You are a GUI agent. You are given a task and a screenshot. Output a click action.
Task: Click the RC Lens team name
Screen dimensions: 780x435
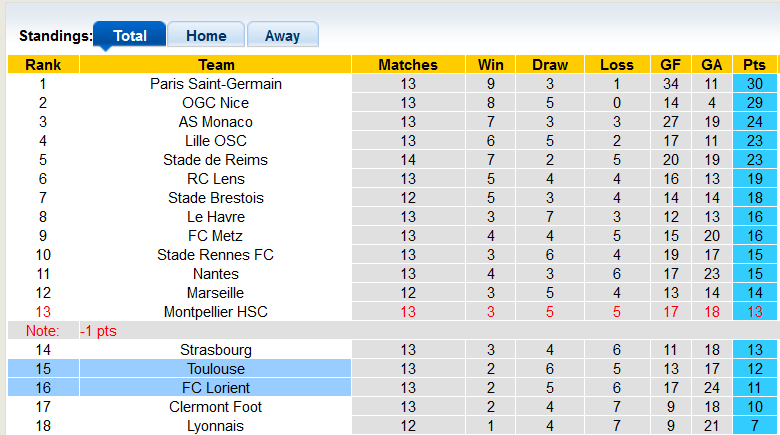(x=216, y=179)
